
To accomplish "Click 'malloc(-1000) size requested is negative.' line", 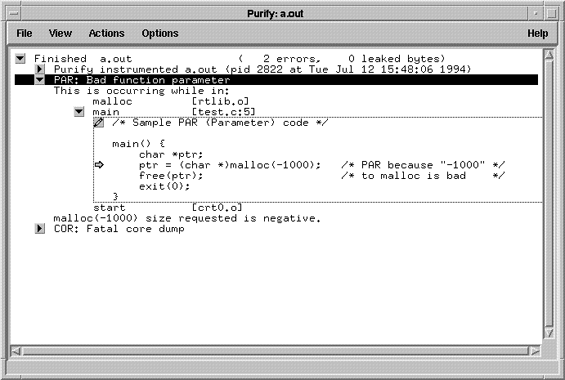I will point(187,218).
